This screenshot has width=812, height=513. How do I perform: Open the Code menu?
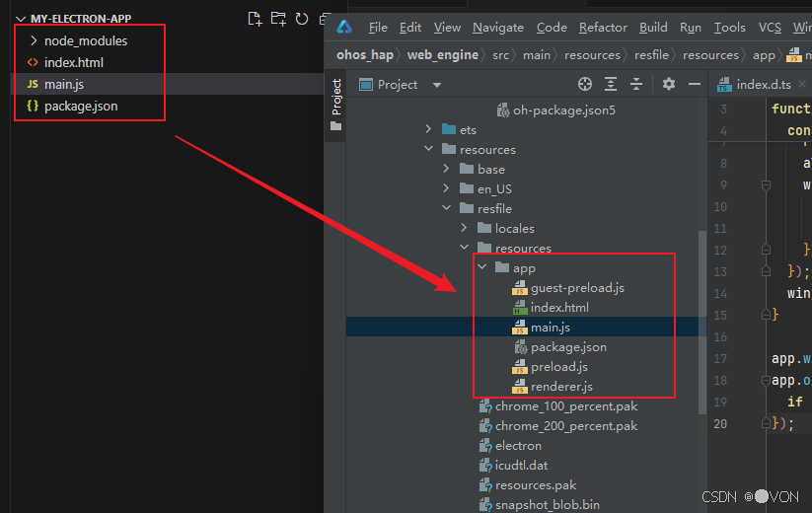coord(552,28)
